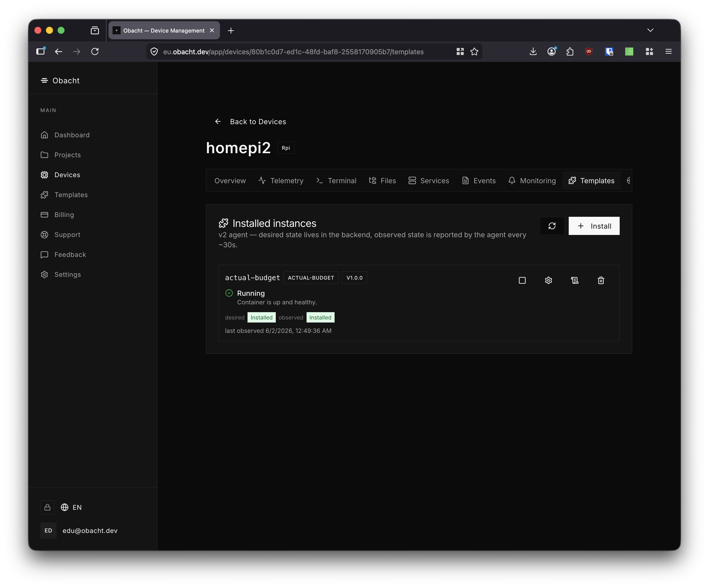Open the Events tab
Image resolution: width=709 pixels, height=588 pixels.
coord(479,181)
